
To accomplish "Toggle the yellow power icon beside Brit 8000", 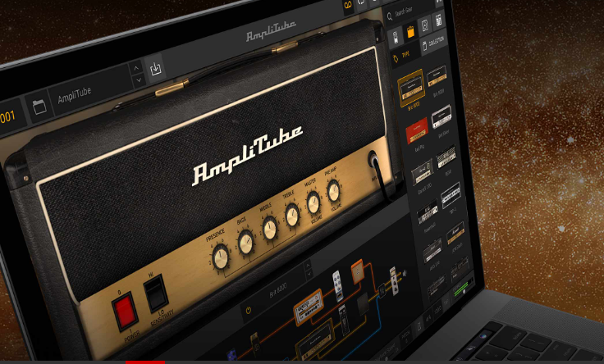I will 249,310.
